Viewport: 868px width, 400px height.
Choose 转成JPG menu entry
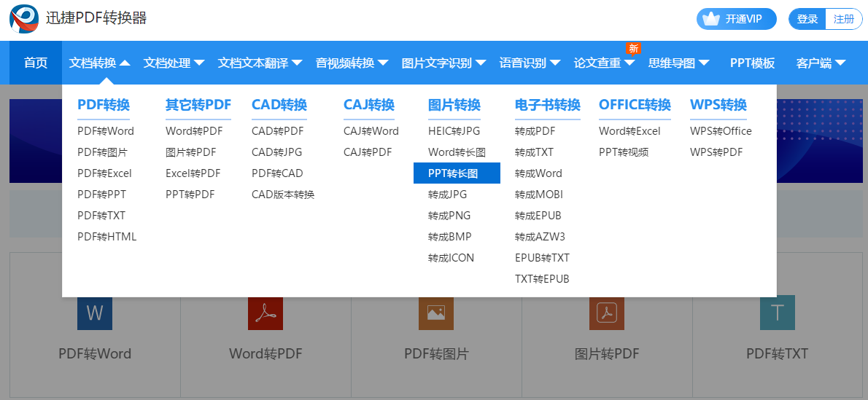(x=447, y=195)
